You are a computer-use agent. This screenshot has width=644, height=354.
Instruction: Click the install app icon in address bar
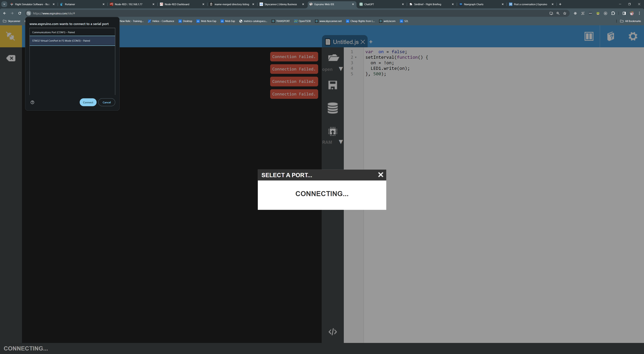click(551, 13)
